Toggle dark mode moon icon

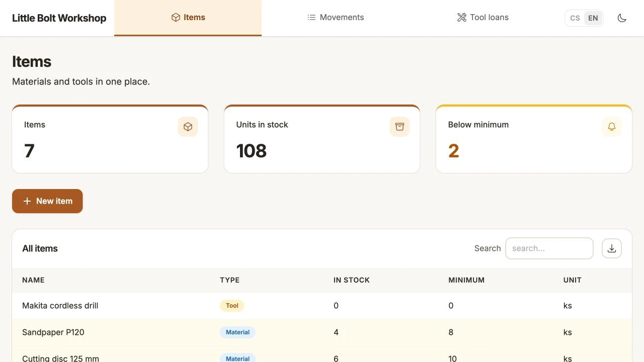tap(622, 18)
